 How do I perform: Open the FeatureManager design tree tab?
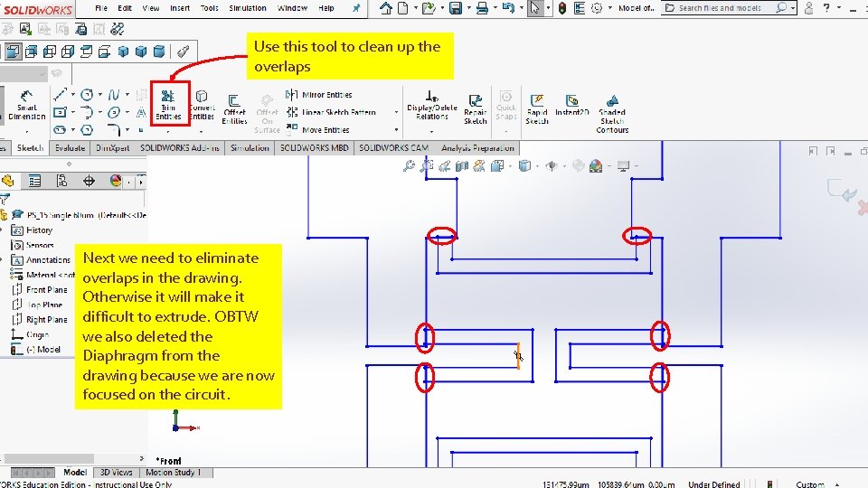[8, 181]
